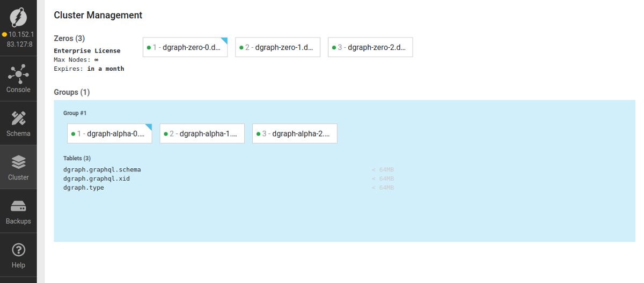Click the dgraph.type tablet

[84, 188]
